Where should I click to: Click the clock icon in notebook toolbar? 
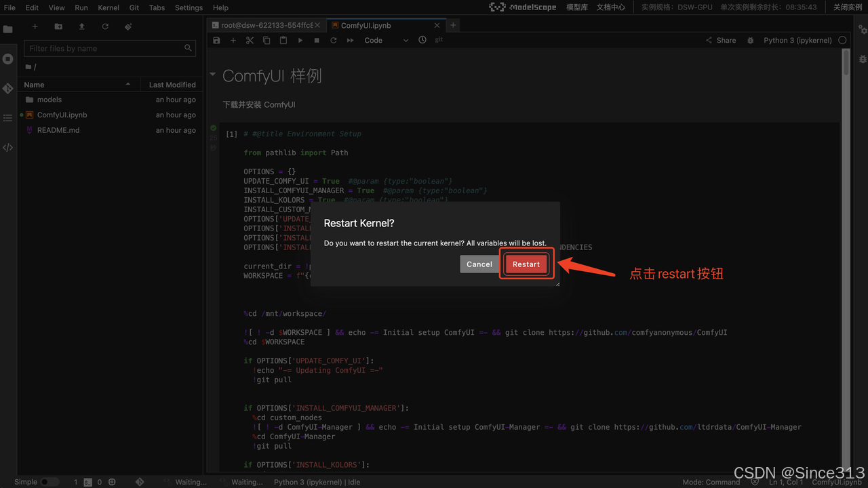point(422,40)
